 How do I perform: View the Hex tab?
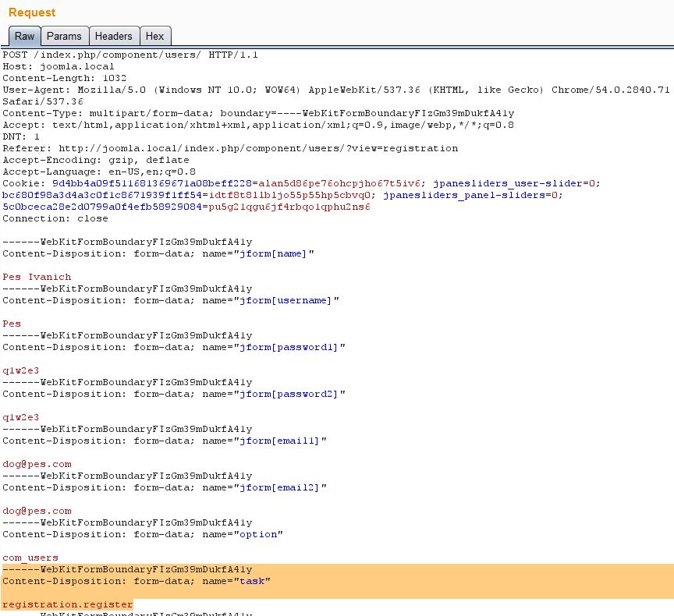coord(154,36)
